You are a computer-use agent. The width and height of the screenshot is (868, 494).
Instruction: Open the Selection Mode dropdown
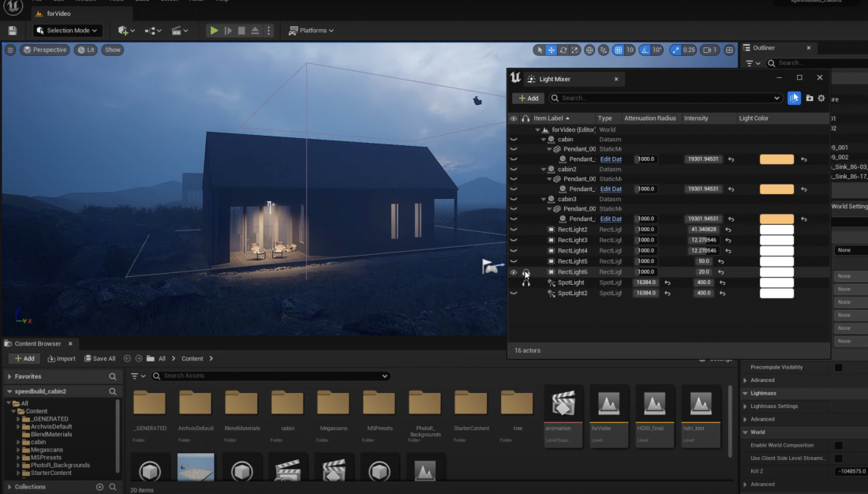click(x=66, y=30)
